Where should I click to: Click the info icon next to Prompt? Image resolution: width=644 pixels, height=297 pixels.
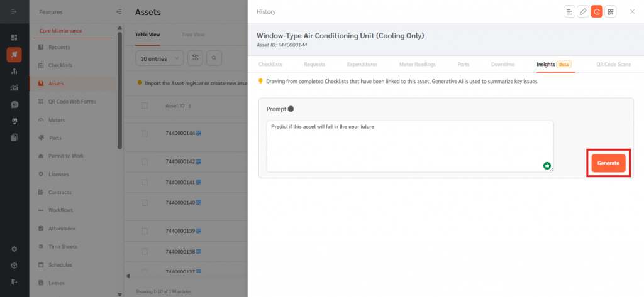(x=291, y=109)
